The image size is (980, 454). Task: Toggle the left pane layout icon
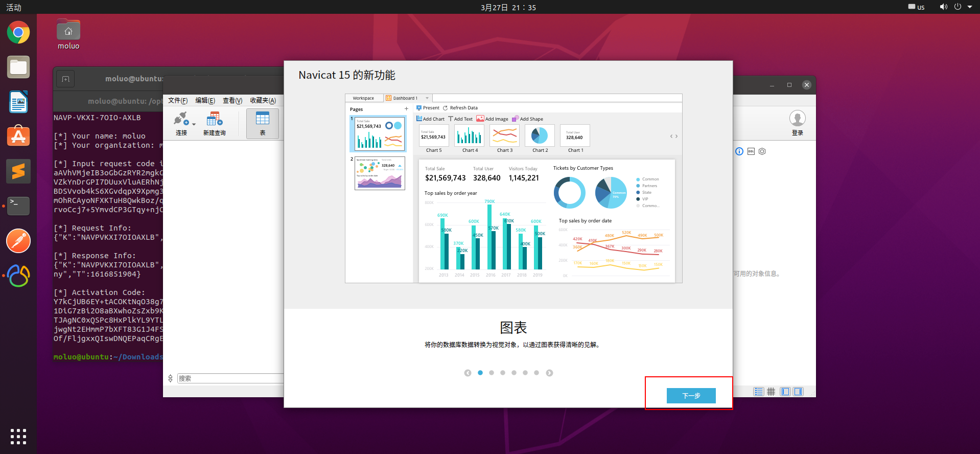(785, 392)
